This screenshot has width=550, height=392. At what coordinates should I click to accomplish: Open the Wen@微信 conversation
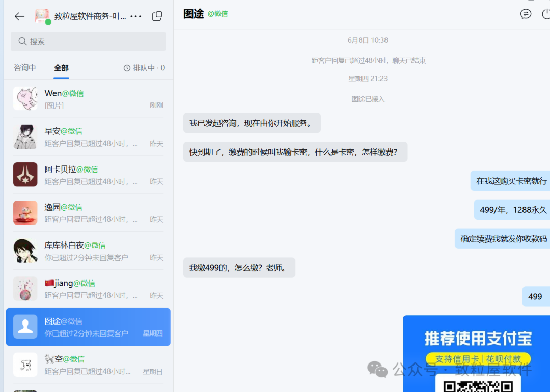tap(88, 99)
